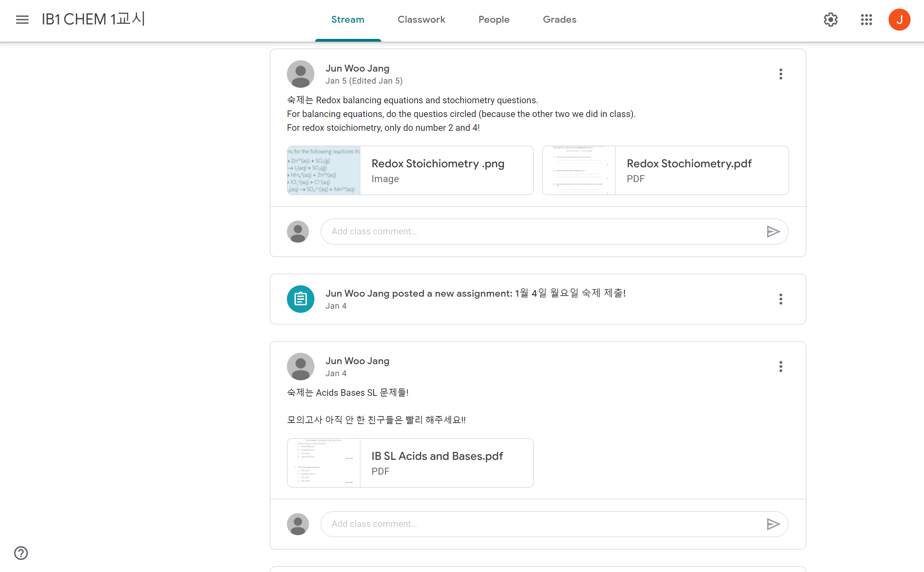924x572 pixels.
Task: Go to the Grades tab
Action: pyautogui.click(x=559, y=20)
